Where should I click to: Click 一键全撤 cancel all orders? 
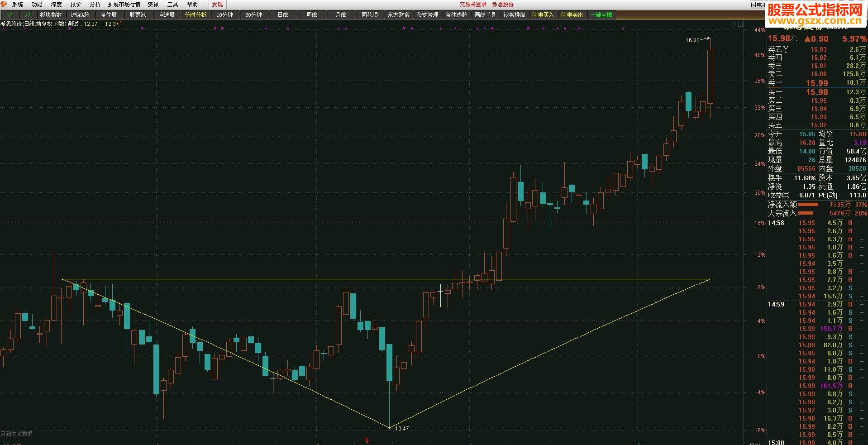point(601,15)
